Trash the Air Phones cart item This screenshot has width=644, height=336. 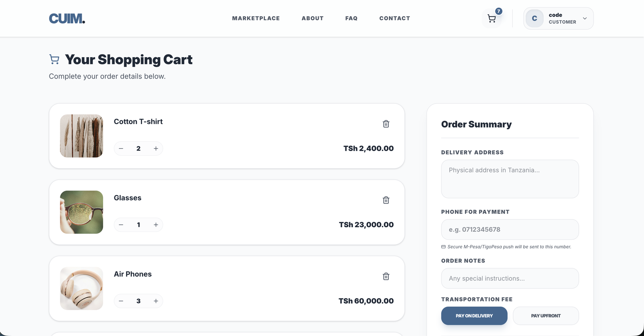(x=386, y=276)
